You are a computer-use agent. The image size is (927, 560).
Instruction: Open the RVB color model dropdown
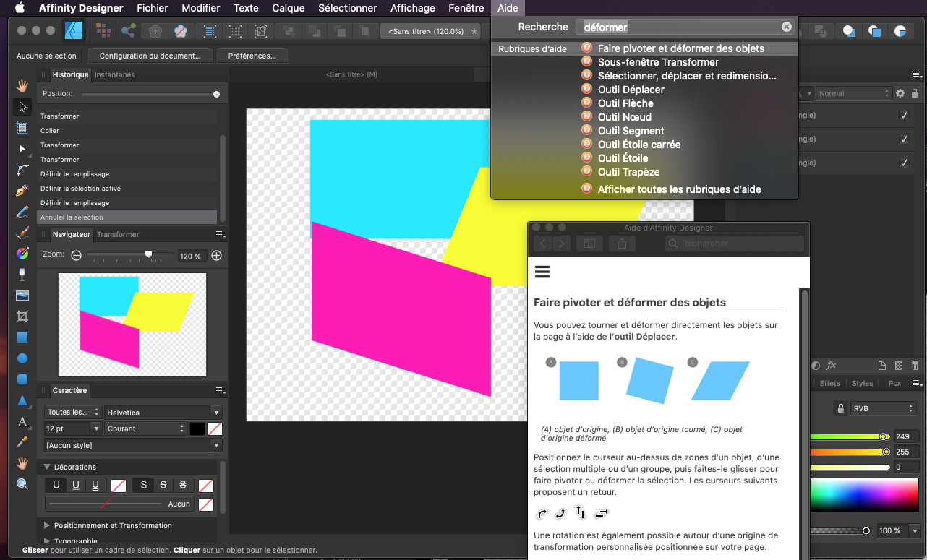point(884,408)
